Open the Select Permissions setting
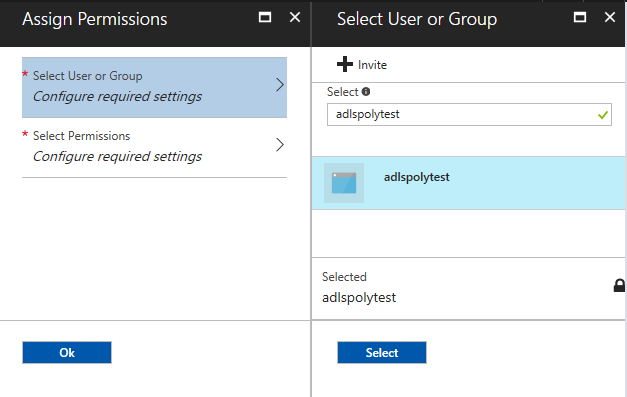This screenshot has width=627, height=397. (154, 147)
